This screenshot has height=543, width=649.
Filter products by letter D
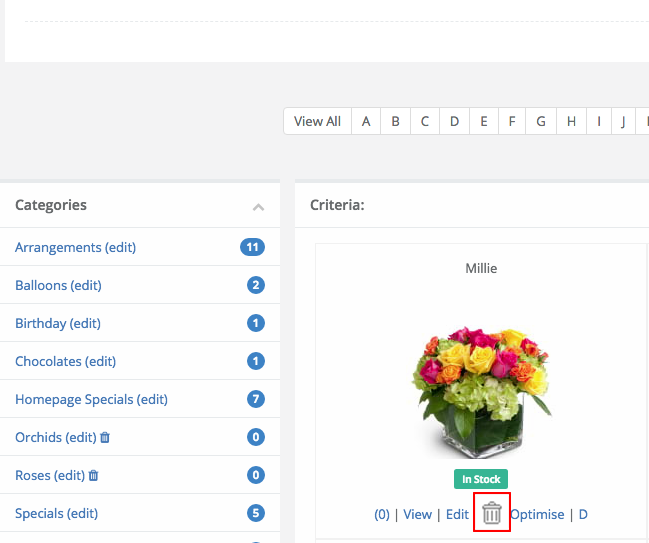pyautogui.click(x=454, y=121)
